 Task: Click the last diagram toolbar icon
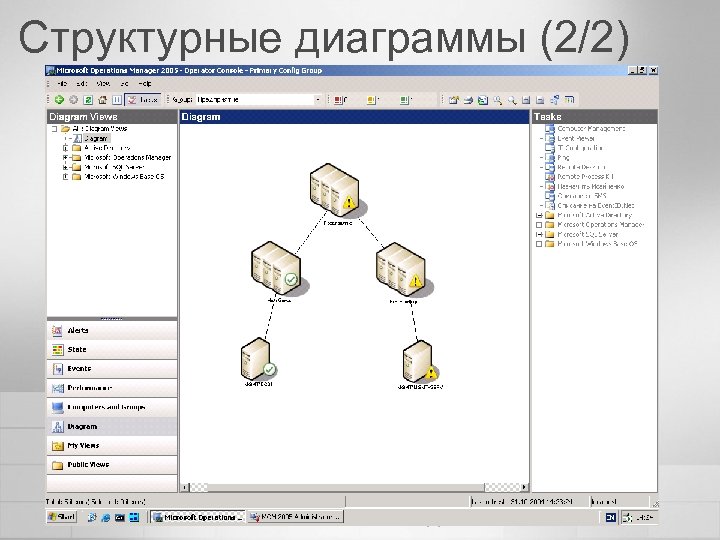click(569, 100)
